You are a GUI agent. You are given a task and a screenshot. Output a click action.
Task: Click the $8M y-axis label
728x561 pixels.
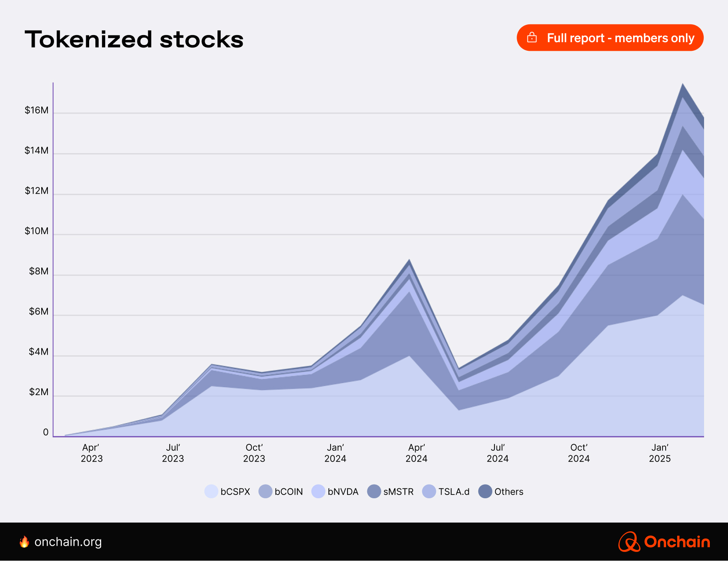tap(38, 271)
